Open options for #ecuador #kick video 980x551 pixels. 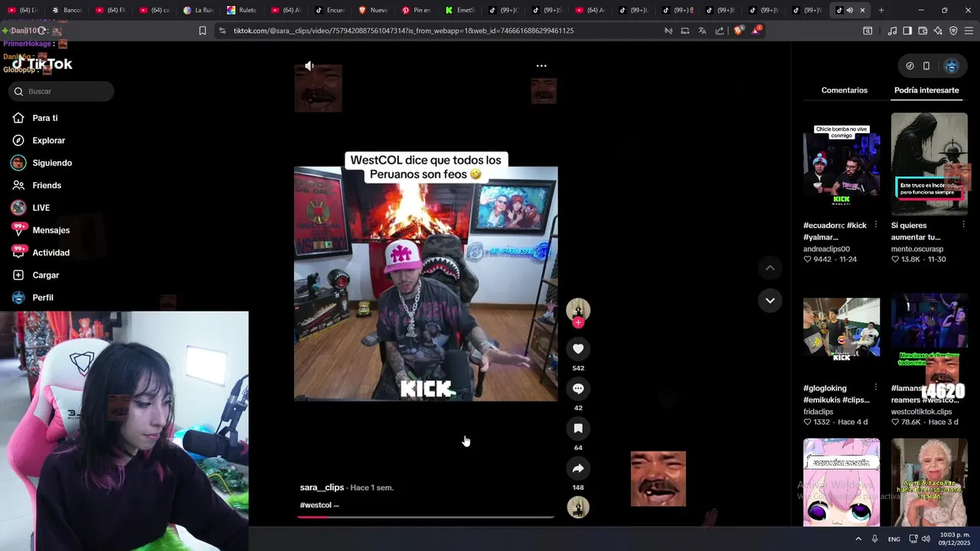[875, 225]
